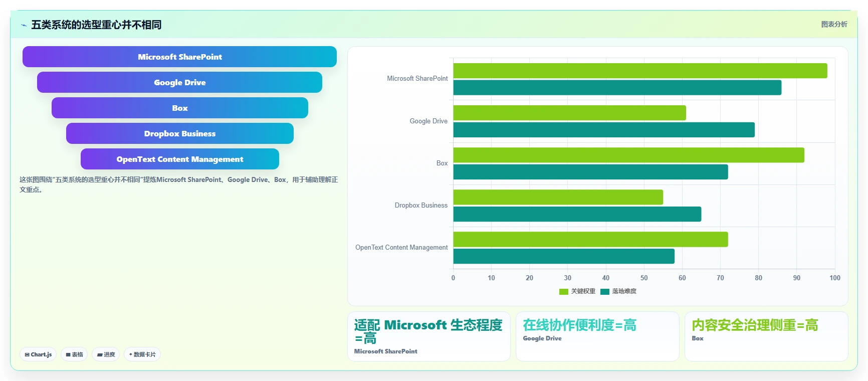Viewport: 868px width, 381px height.
Task: Click the Box 落地难度 teal bar
Action: pyautogui.click(x=590, y=172)
